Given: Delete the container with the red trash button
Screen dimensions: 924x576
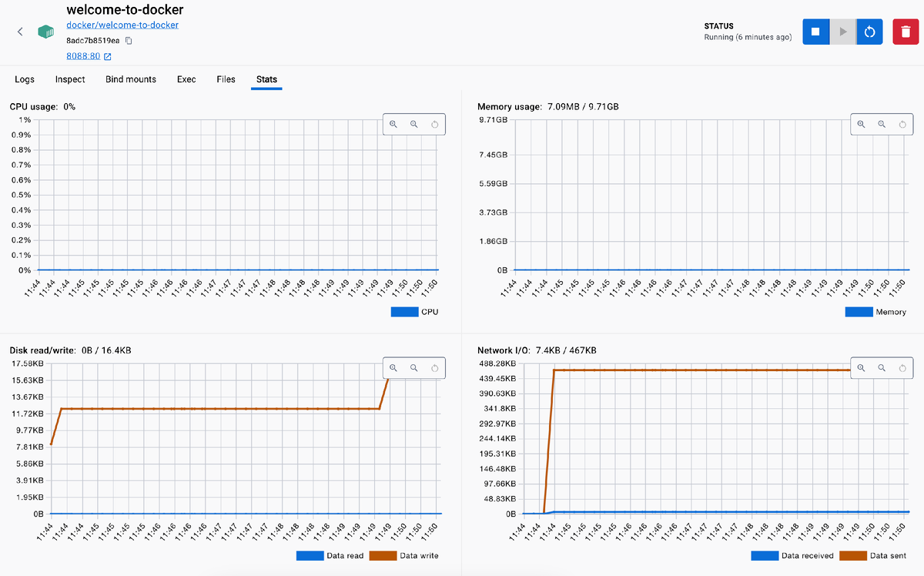Looking at the screenshot, I should pyautogui.click(x=905, y=32).
